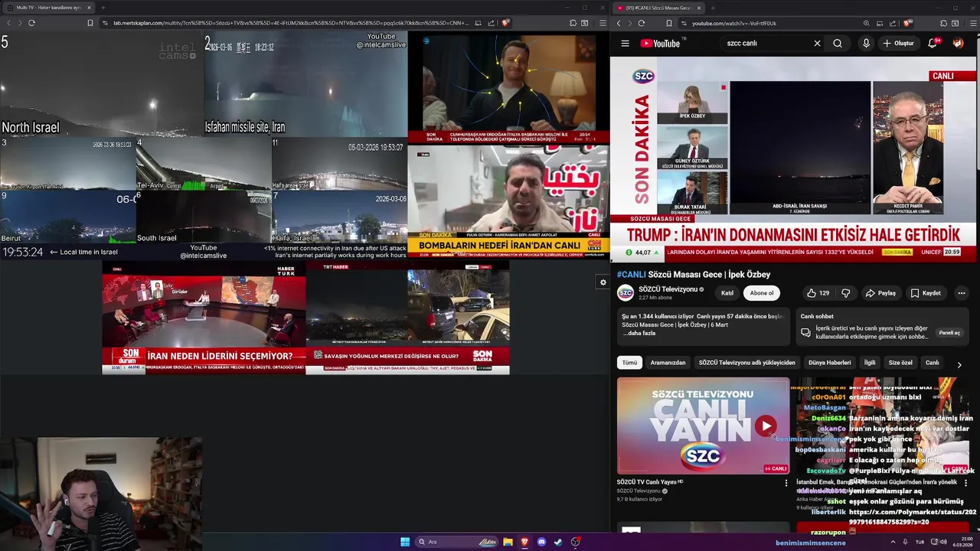Open Steam from the taskbar
Image resolution: width=980 pixels, height=551 pixels.
558,542
